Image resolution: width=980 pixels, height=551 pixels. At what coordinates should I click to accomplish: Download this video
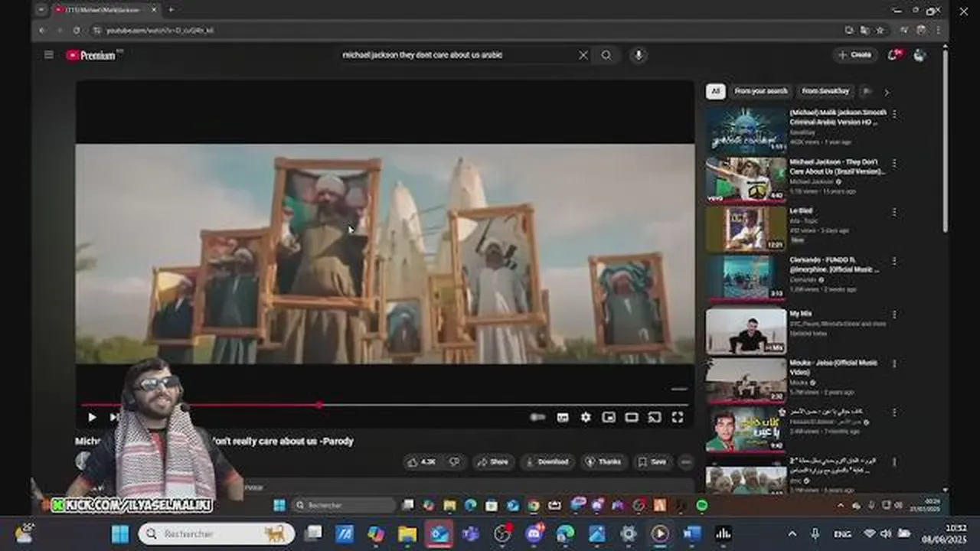(547, 461)
